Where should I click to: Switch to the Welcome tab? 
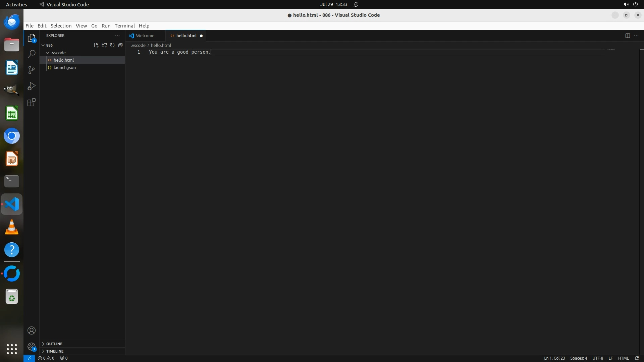point(145,36)
